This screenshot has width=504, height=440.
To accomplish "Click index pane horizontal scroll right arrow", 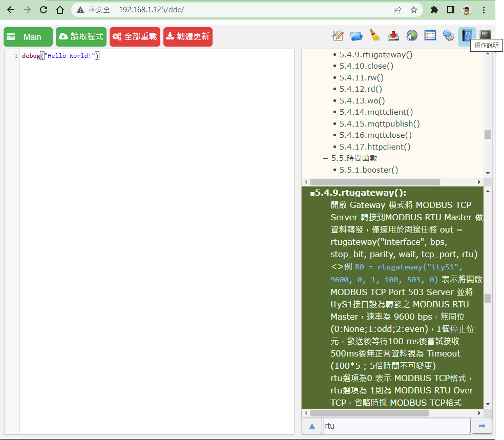I will (479, 182).
